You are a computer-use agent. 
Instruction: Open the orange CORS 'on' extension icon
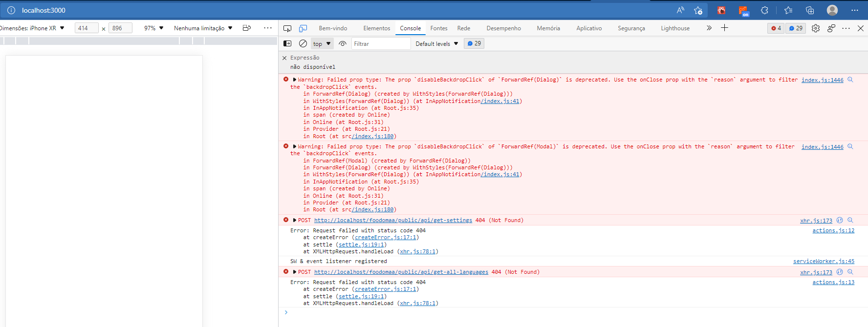point(743,11)
